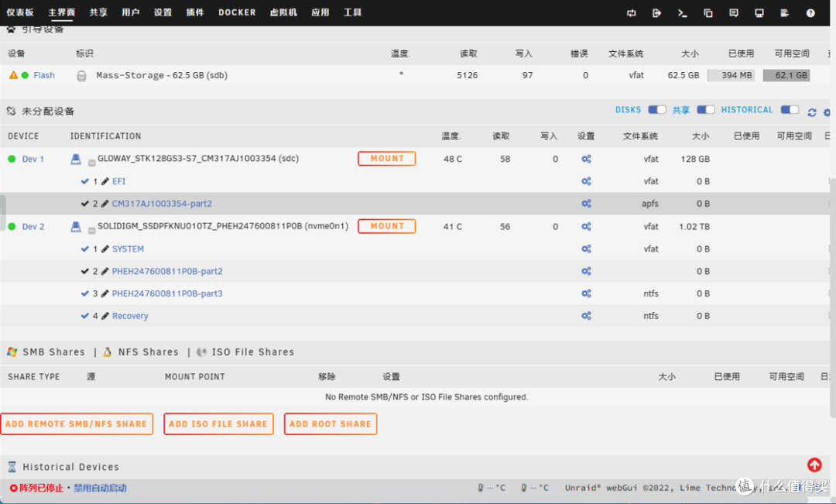Click pencil icon for CM317AJ1003354-part2

point(105,204)
